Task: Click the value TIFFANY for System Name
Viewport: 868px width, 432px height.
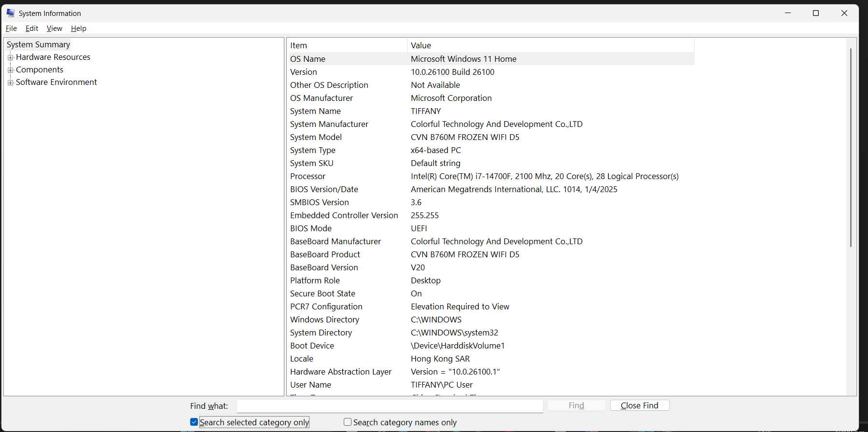Action: click(x=426, y=111)
